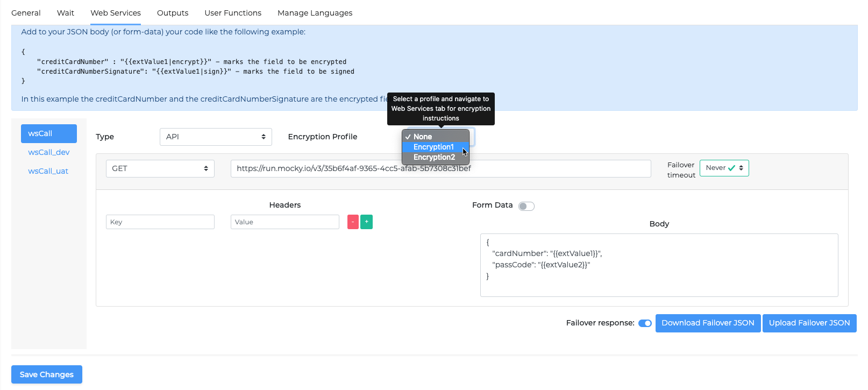Pick None in Encryption Profile list
868x390 pixels.
(x=423, y=137)
